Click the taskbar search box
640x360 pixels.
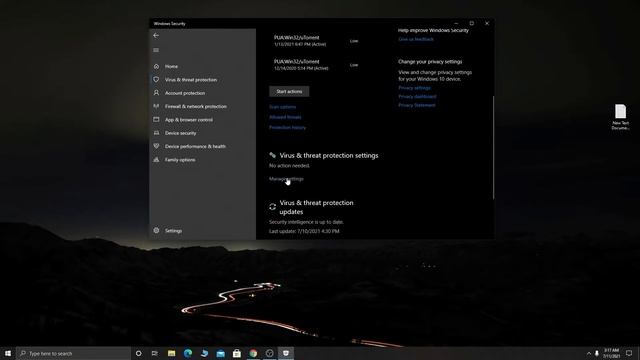click(73, 353)
